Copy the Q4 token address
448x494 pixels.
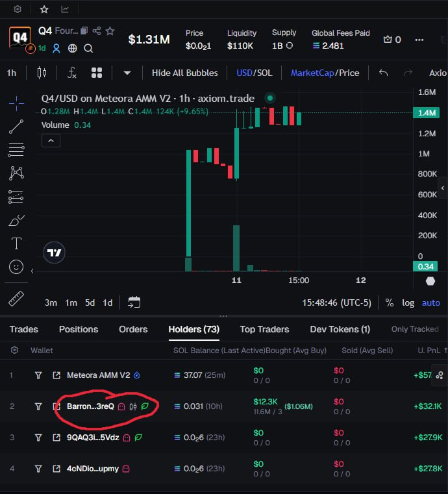[x=84, y=31]
